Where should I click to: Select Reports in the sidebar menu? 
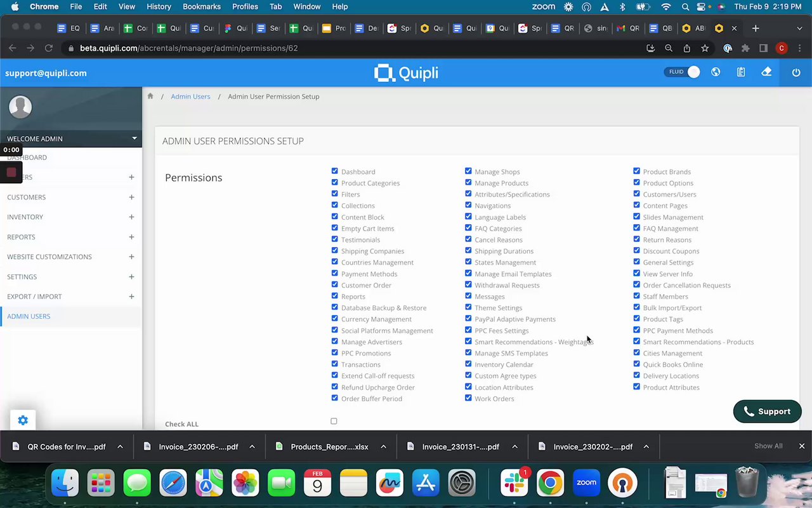21,237
